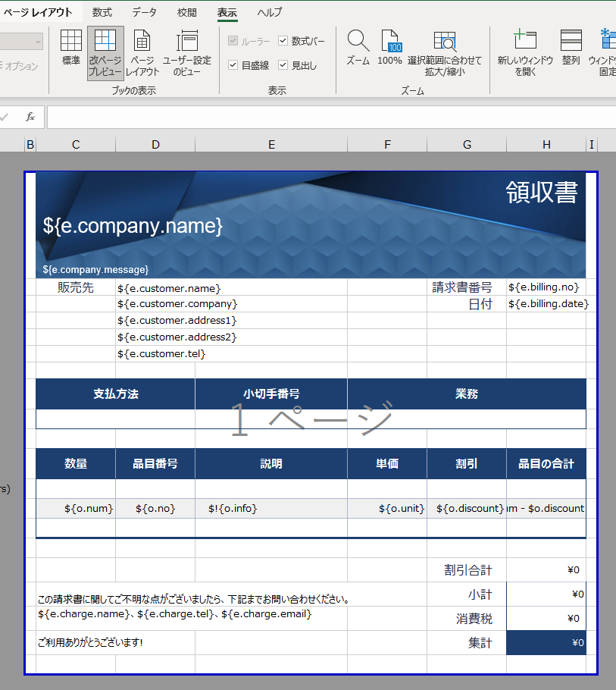Select the 数量 header cell
This screenshot has height=690, width=616.
pyautogui.click(x=76, y=463)
